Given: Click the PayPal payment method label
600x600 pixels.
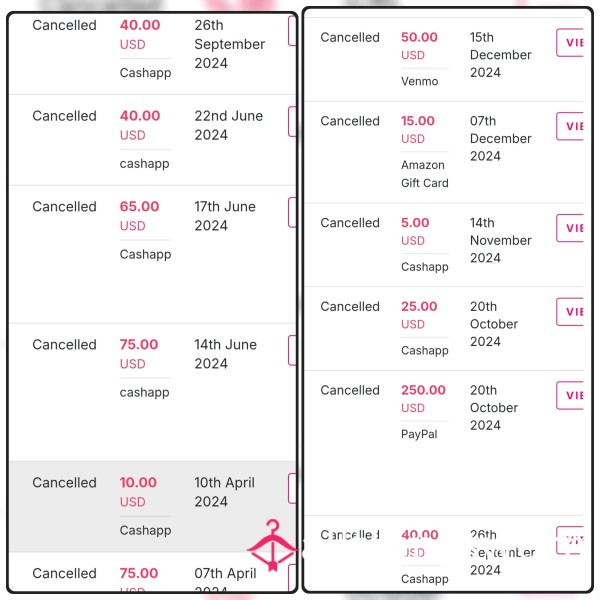Looking at the screenshot, I should coord(419,434).
